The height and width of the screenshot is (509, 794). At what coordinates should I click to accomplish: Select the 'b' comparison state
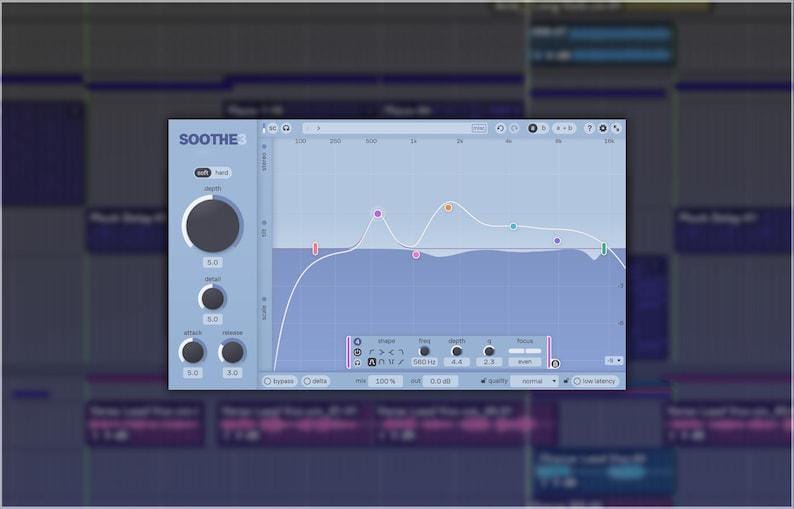543,129
